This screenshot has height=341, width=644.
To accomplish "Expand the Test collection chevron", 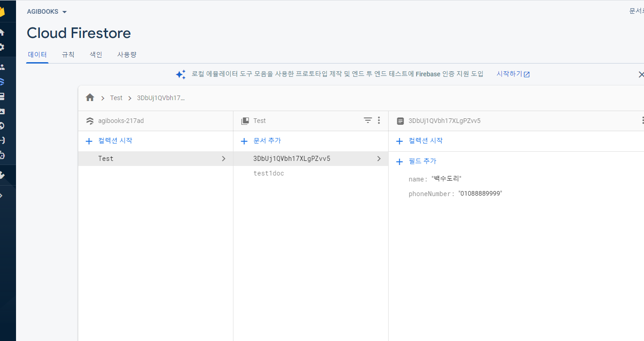I will 223,159.
